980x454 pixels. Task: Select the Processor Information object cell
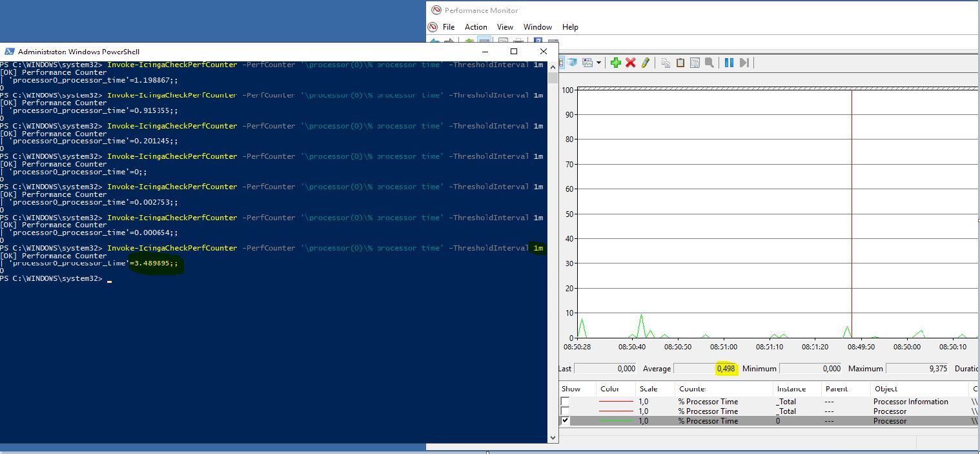pyautogui.click(x=910, y=402)
